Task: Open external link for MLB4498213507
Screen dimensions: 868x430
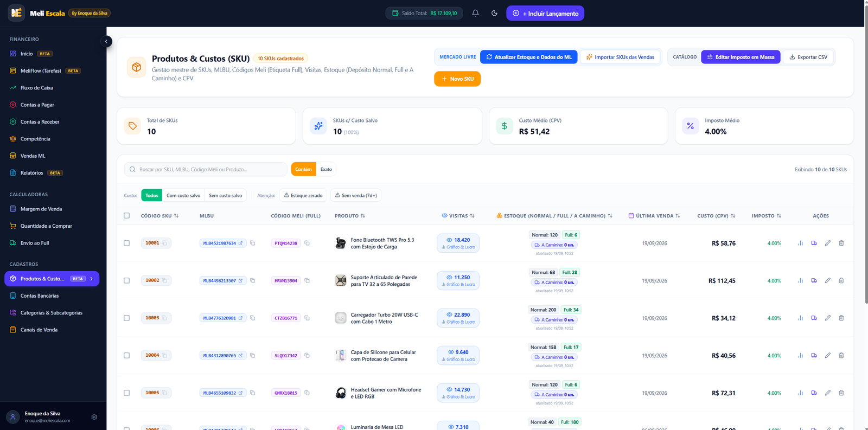Action: pyautogui.click(x=240, y=280)
